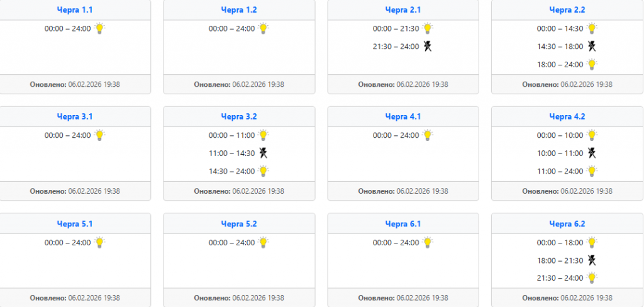
Task: Click the light bulb in Черга 5.2
Action: [264, 242]
